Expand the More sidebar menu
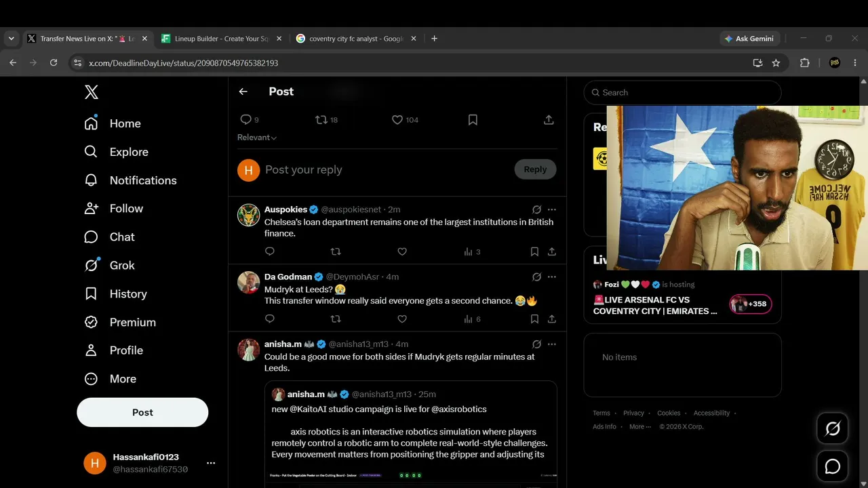This screenshot has height=488, width=868. 111,379
